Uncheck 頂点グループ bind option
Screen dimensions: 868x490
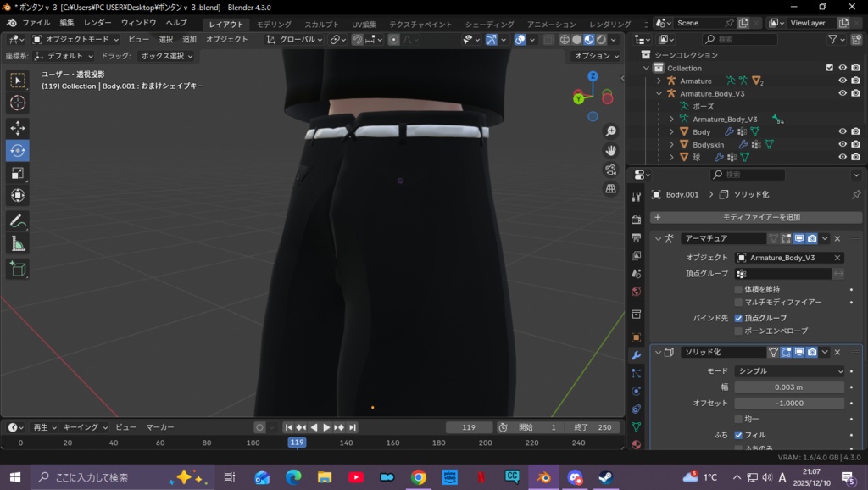tap(738, 318)
